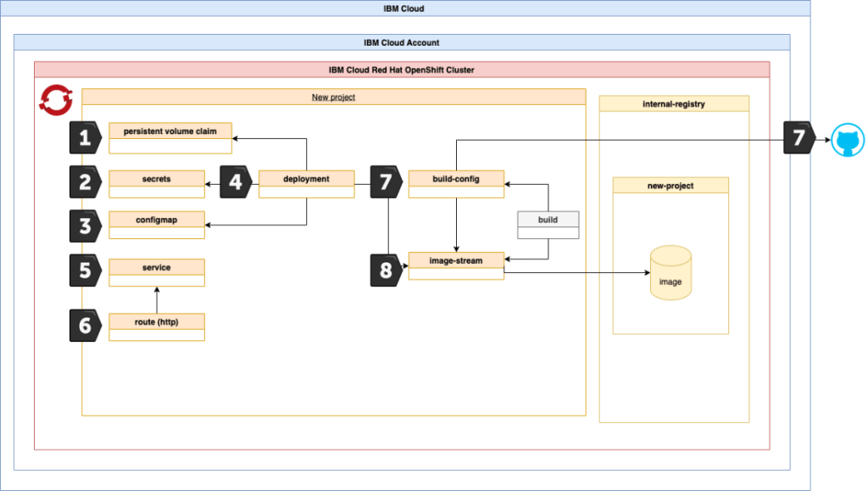Select the build-config box
The width and height of the screenshot is (868, 491).
[x=456, y=184]
